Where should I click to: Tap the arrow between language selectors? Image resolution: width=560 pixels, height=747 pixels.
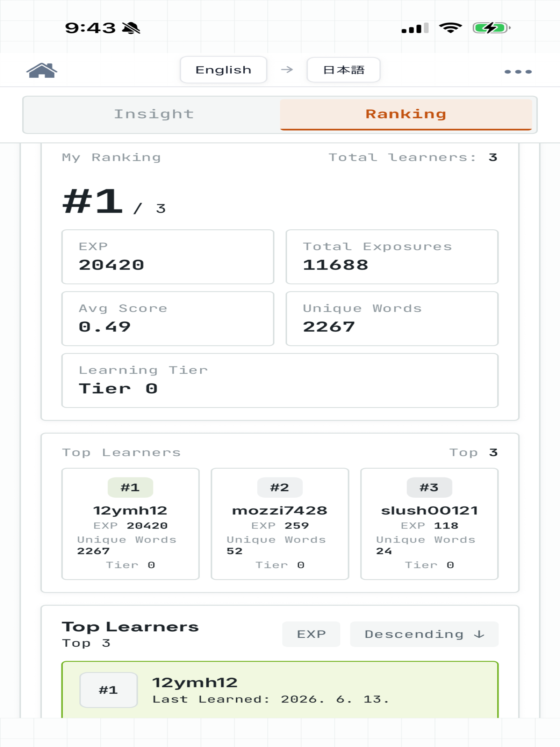coord(287,69)
